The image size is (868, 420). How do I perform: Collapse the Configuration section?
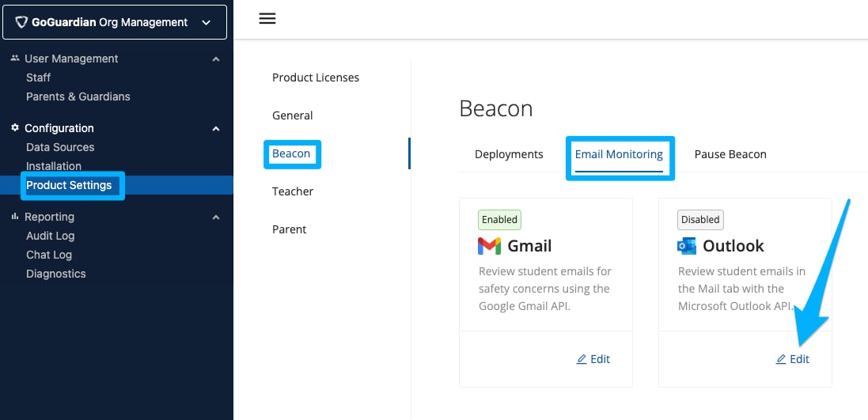(x=216, y=128)
